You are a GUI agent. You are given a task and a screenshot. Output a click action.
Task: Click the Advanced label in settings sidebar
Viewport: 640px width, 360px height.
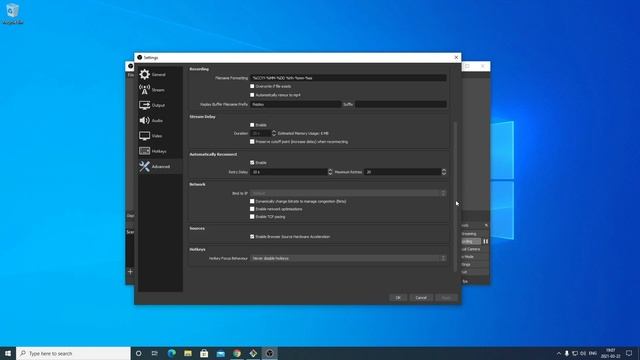click(x=161, y=167)
